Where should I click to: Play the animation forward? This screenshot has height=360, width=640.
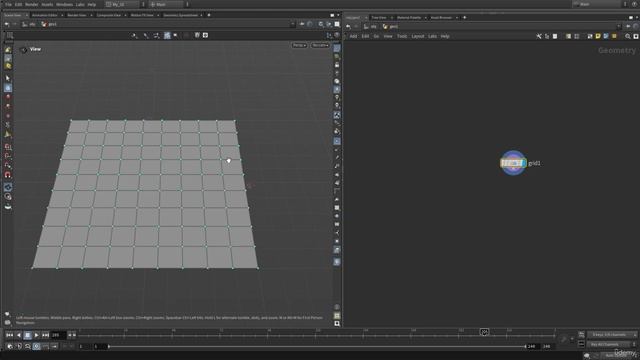[x=37, y=335]
